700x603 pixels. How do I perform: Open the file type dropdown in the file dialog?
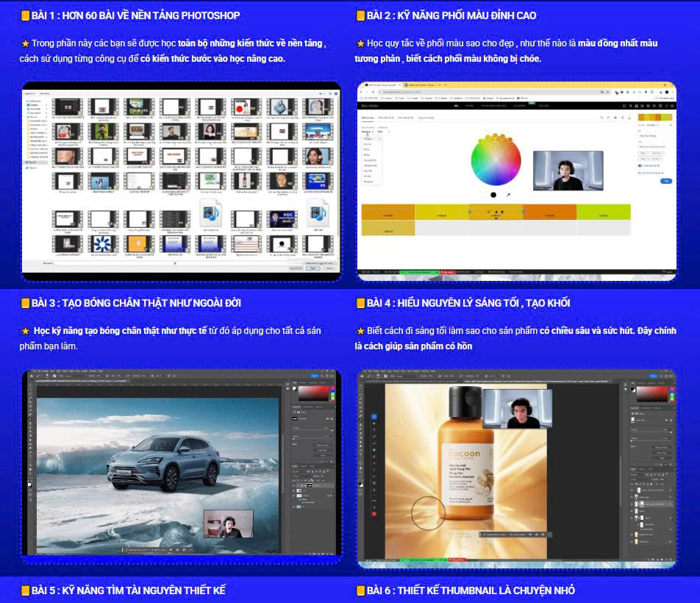coord(321,262)
